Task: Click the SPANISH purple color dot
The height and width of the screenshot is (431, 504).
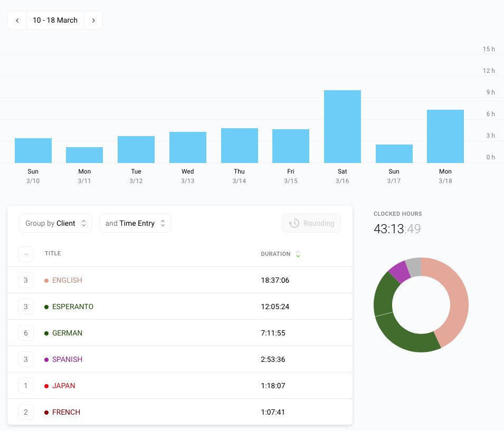Action: coord(46,360)
